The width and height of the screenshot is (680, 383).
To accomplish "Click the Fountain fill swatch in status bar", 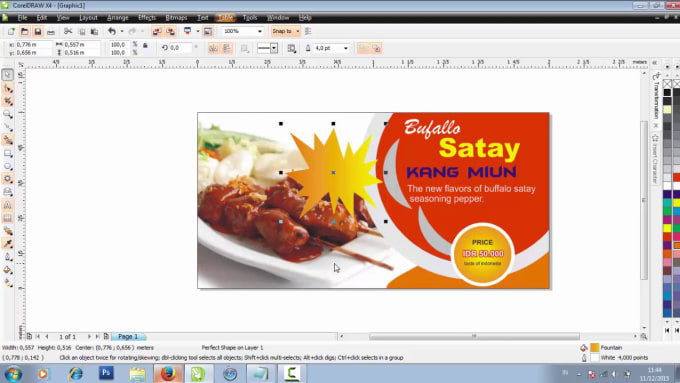I will tap(595, 347).
